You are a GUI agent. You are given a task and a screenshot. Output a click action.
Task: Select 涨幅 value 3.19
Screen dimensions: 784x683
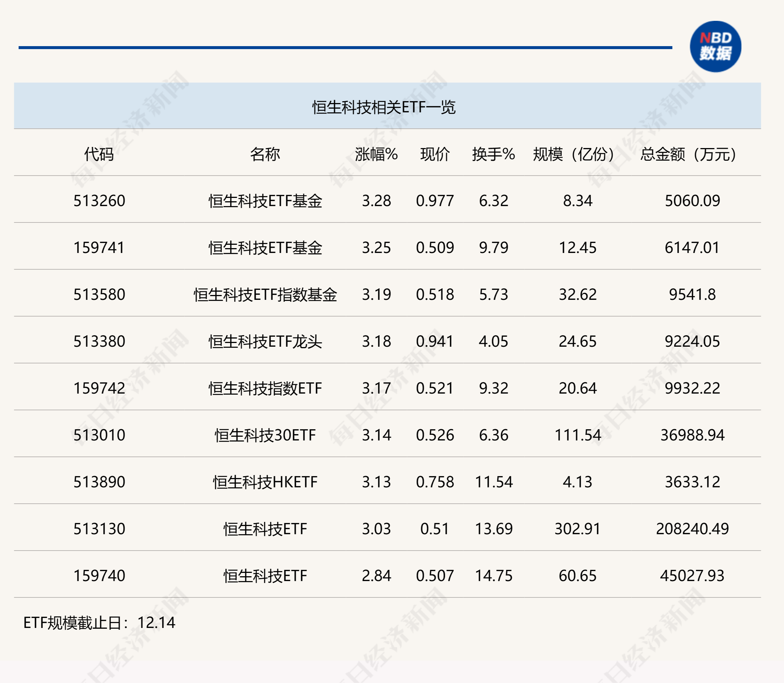click(x=376, y=295)
